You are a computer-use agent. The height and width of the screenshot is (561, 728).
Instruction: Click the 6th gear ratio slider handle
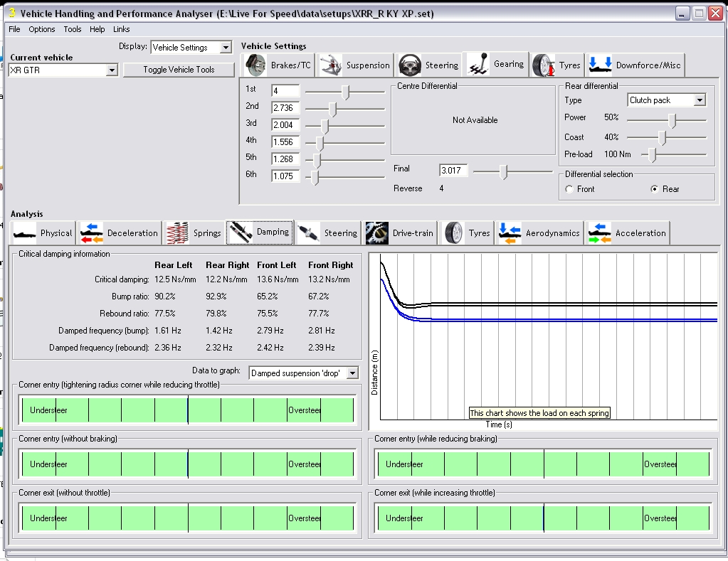315,178
